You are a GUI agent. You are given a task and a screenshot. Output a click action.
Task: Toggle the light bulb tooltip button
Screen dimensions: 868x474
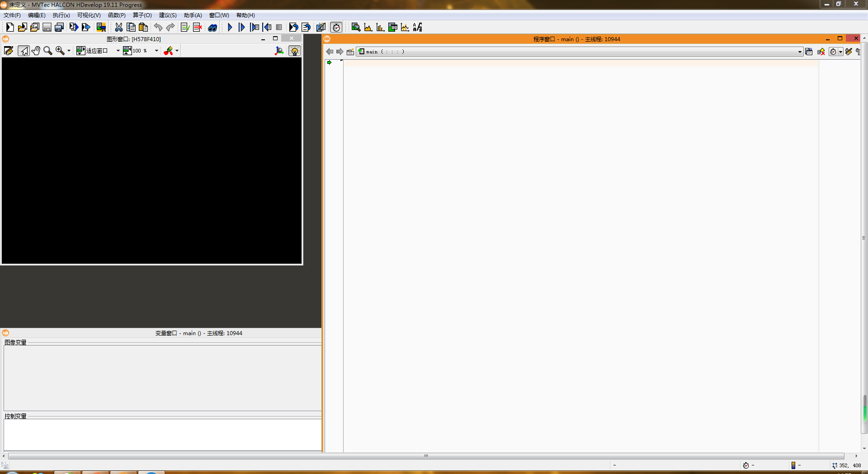coord(294,51)
